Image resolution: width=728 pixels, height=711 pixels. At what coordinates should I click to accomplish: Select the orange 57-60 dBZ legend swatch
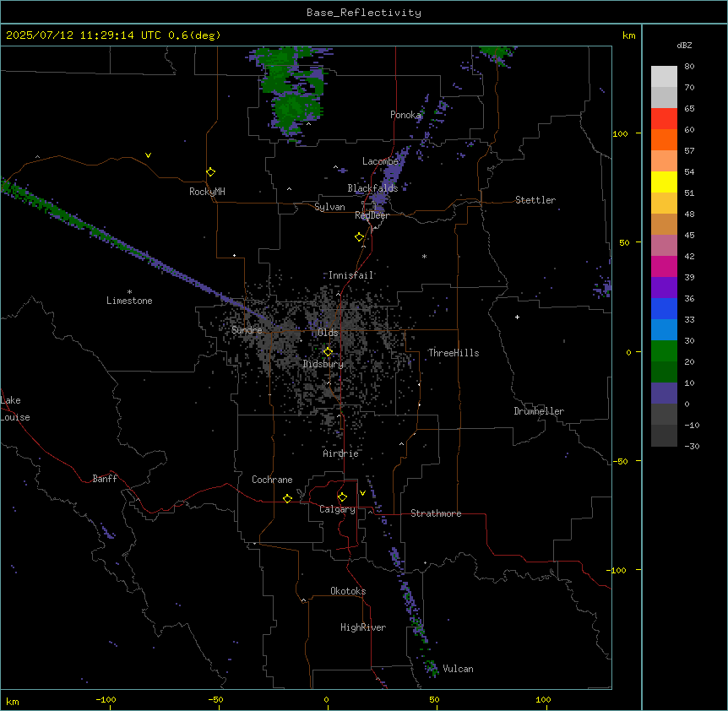[x=664, y=139]
